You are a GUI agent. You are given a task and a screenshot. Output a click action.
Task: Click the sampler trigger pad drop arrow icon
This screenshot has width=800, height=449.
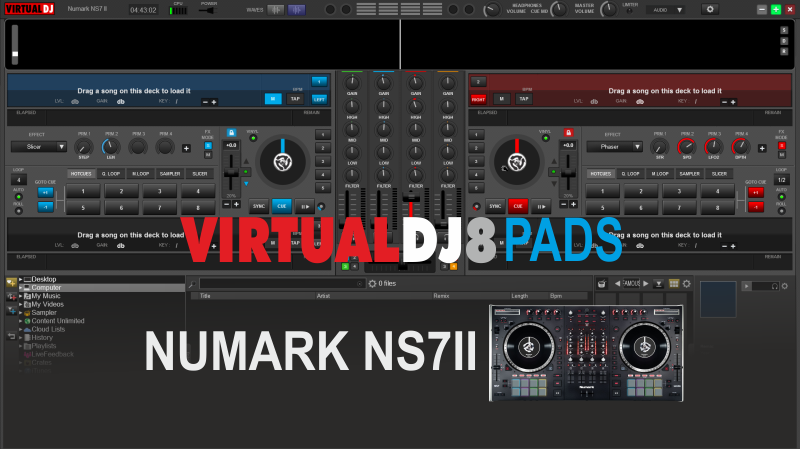click(659, 284)
